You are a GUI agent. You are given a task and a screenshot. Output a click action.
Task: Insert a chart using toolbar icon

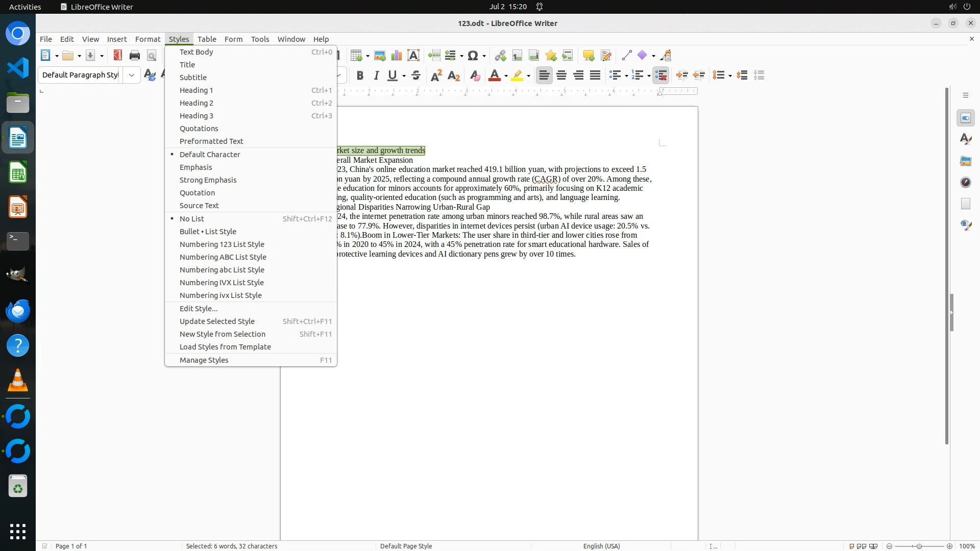pos(397,56)
